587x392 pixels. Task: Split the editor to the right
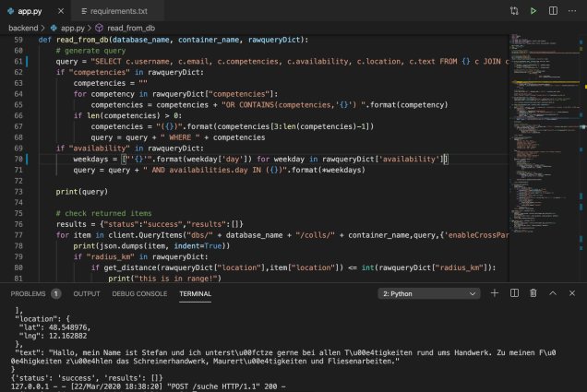[553, 11]
